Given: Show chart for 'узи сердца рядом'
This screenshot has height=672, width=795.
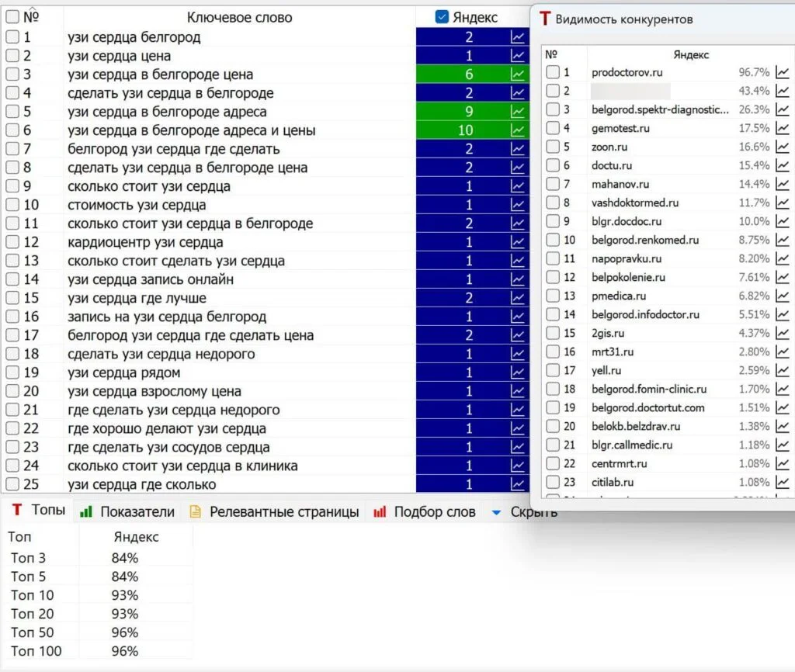Looking at the screenshot, I should click(517, 372).
